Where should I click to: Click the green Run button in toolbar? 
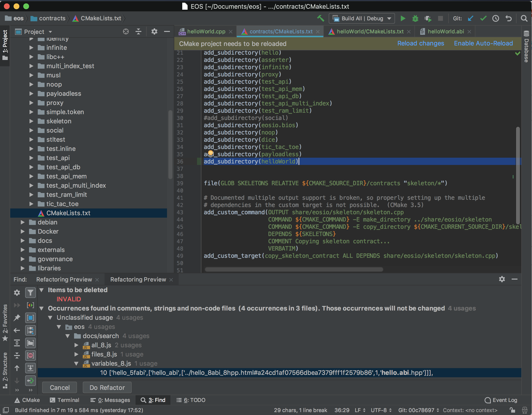pyautogui.click(x=403, y=18)
